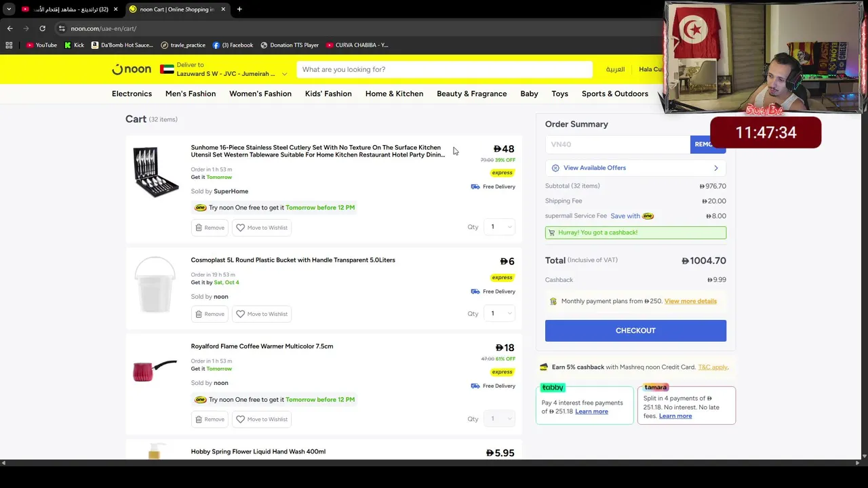
Task: Open Sports & Outdoors category
Action: pos(615,94)
